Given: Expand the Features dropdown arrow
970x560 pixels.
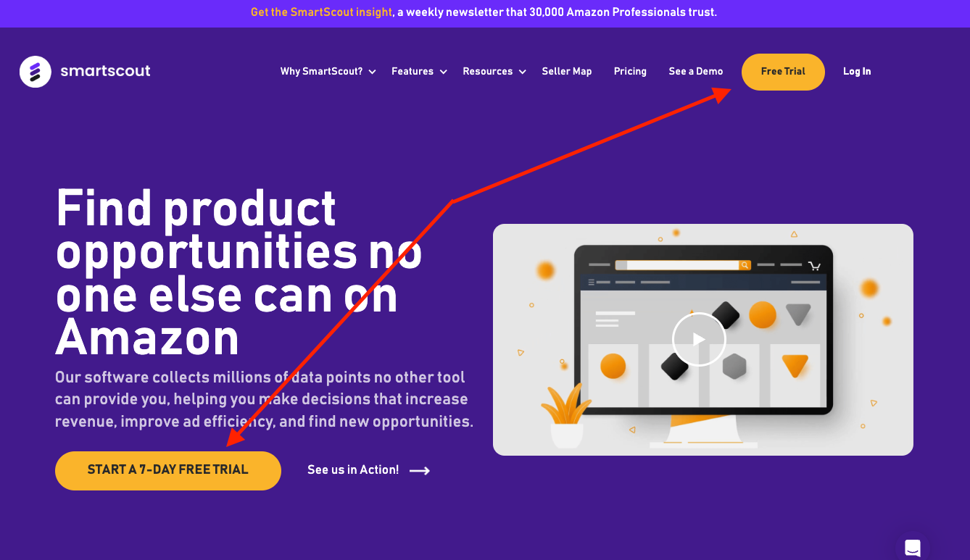Looking at the screenshot, I should pyautogui.click(x=443, y=72).
